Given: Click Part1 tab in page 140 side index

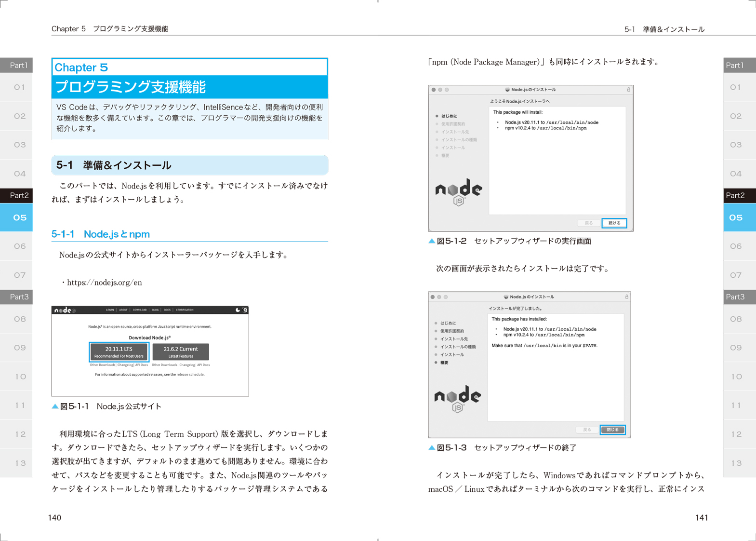Looking at the screenshot, I should [x=16, y=65].
